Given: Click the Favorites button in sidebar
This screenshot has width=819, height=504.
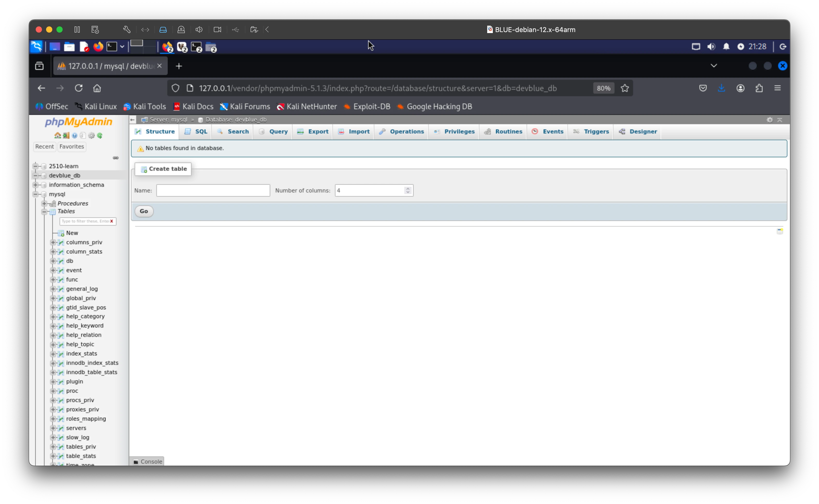Looking at the screenshot, I should point(72,147).
